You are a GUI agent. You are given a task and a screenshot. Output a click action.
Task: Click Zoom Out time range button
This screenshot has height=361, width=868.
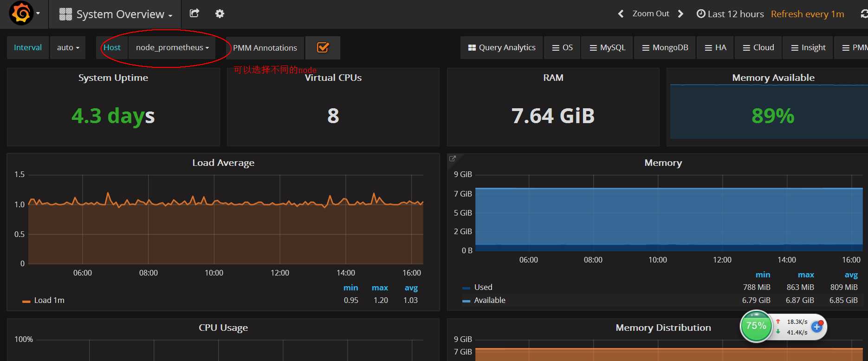[651, 14]
